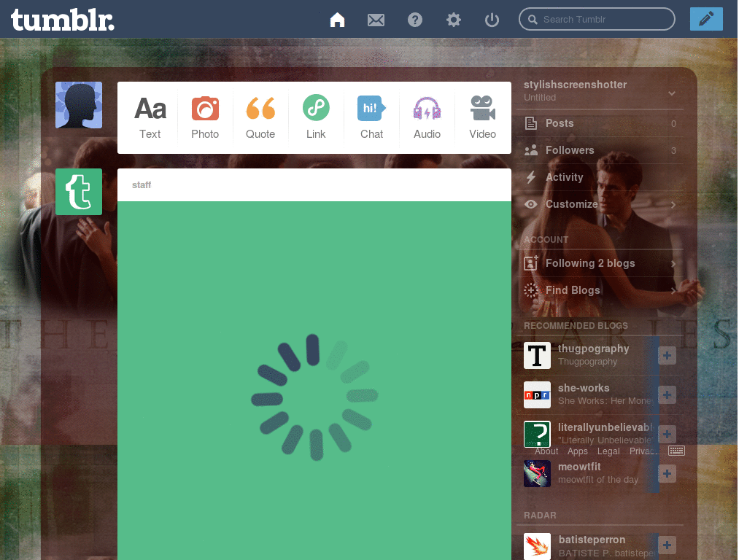The width and height of the screenshot is (747, 560).
Task: Open the Legal link
Action: 608,451
